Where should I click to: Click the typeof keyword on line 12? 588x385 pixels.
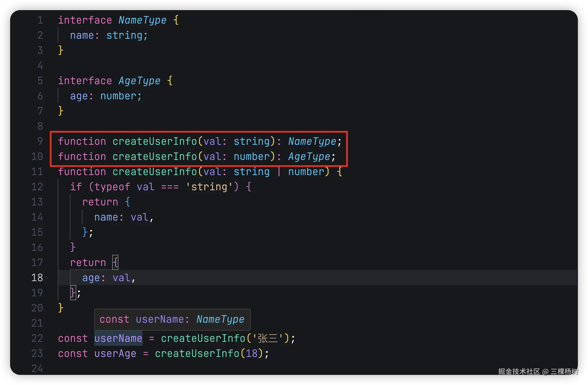(x=112, y=187)
